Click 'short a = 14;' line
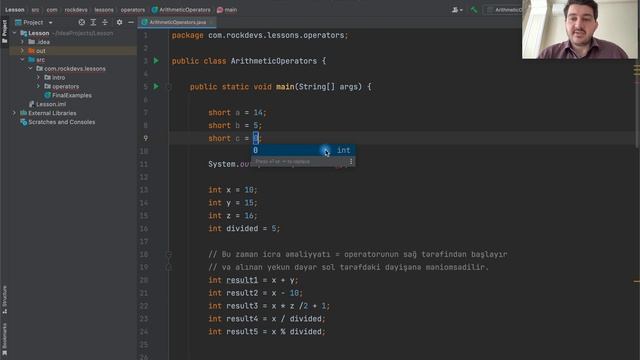The width and height of the screenshot is (640, 360). [x=237, y=113]
